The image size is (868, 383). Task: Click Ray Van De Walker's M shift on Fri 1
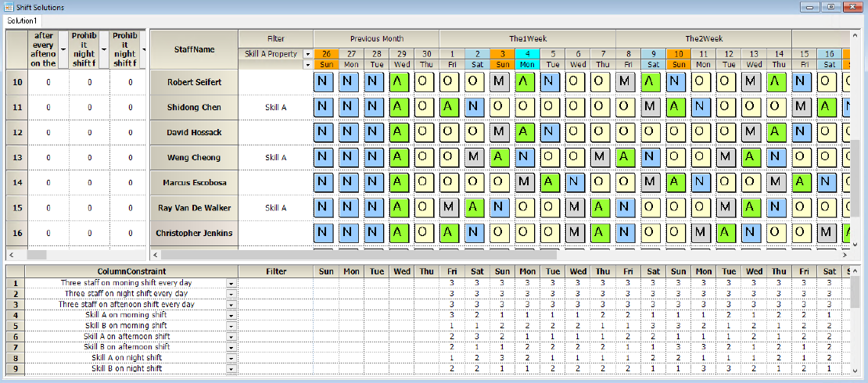pyautogui.click(x=449, y=208)
